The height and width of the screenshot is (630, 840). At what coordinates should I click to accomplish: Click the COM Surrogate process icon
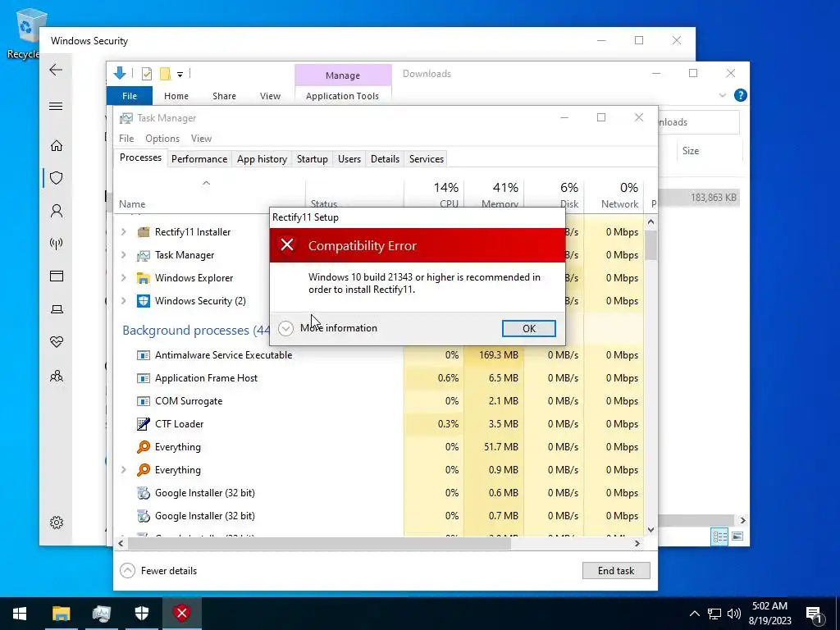143,401
